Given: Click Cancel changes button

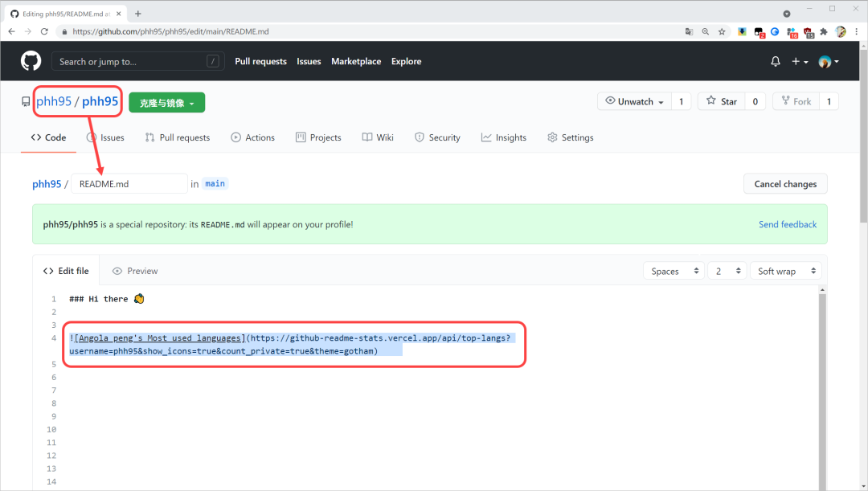Looking at the screenshot, I should click(x=785, y=184).
